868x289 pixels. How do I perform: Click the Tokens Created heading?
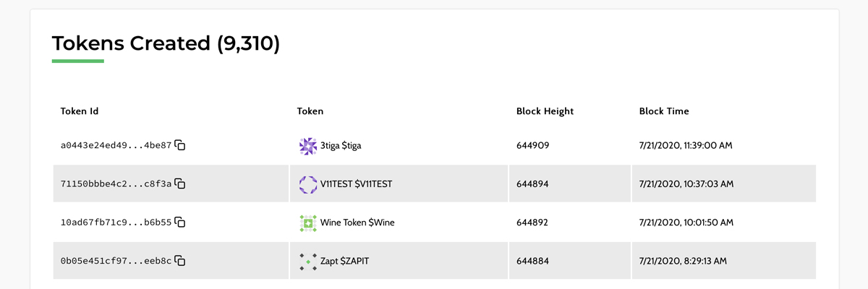point(166,43)
